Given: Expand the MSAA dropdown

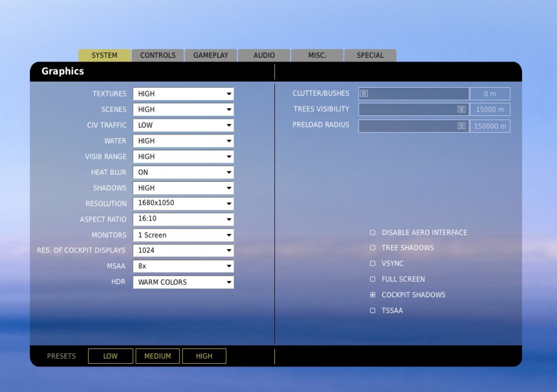Looking at the screenshot, I should tap(183, 266).
